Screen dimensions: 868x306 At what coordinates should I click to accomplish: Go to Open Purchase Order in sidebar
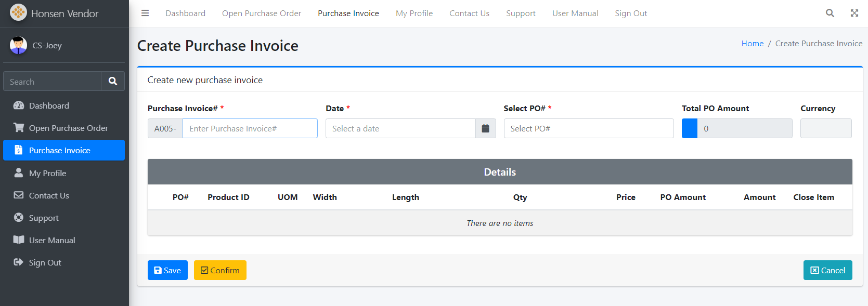click(68, 128)
